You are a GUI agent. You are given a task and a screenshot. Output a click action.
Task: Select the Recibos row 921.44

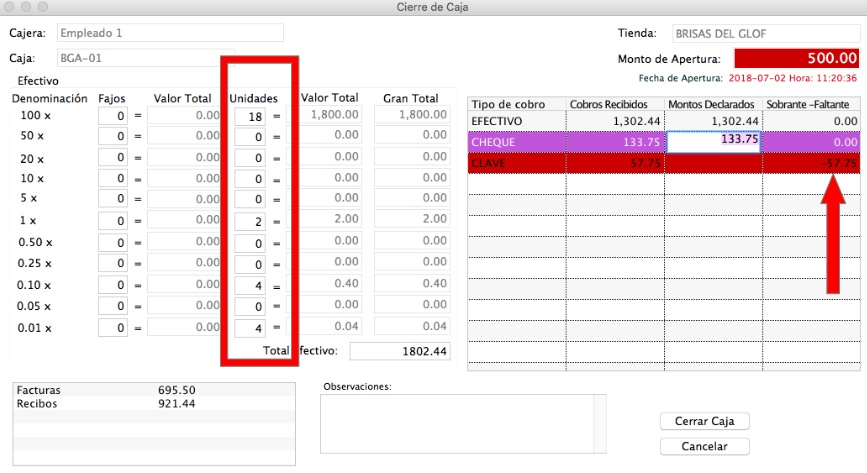pos(154,404)
